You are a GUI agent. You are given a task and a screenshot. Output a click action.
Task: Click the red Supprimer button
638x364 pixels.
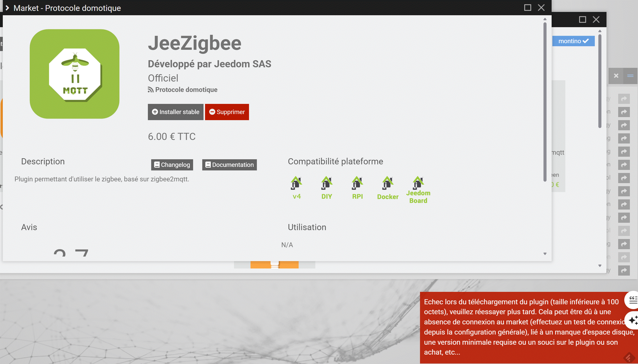click(x=227, y=112)
